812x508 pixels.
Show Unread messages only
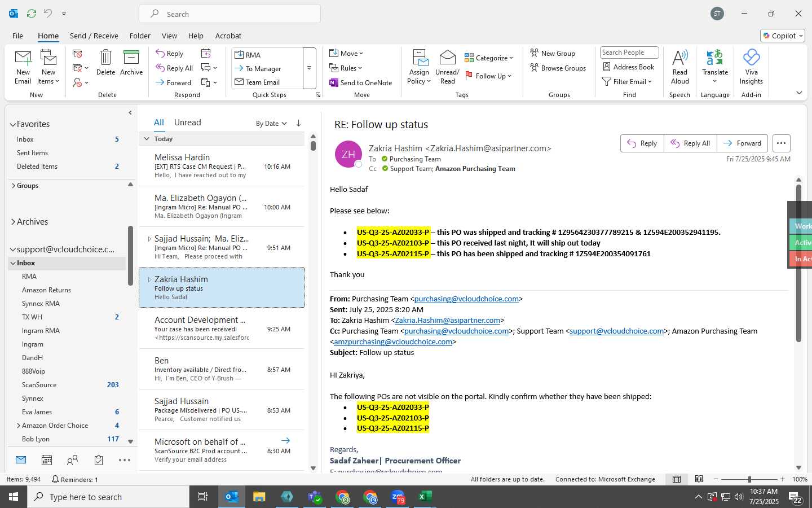tap(187, 122)
